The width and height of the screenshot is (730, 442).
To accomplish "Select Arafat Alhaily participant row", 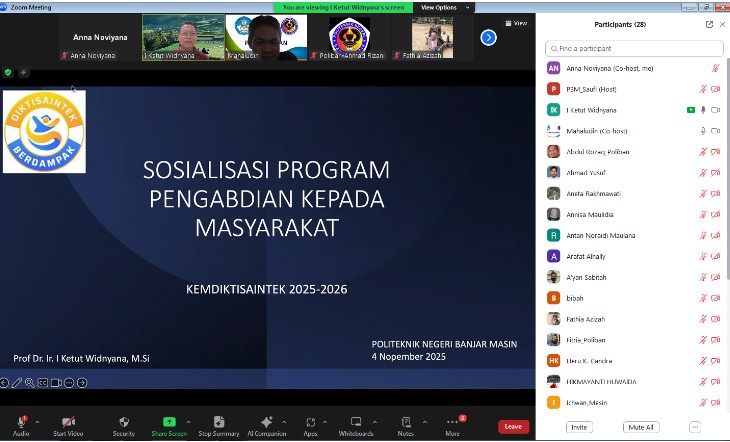I will [634, 256].
